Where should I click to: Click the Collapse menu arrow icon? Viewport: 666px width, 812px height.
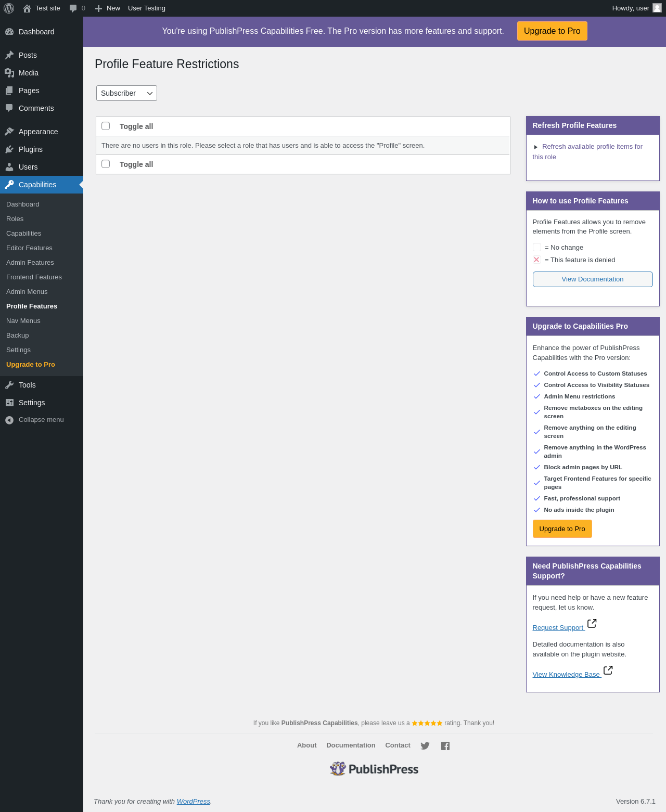(9, 420)
